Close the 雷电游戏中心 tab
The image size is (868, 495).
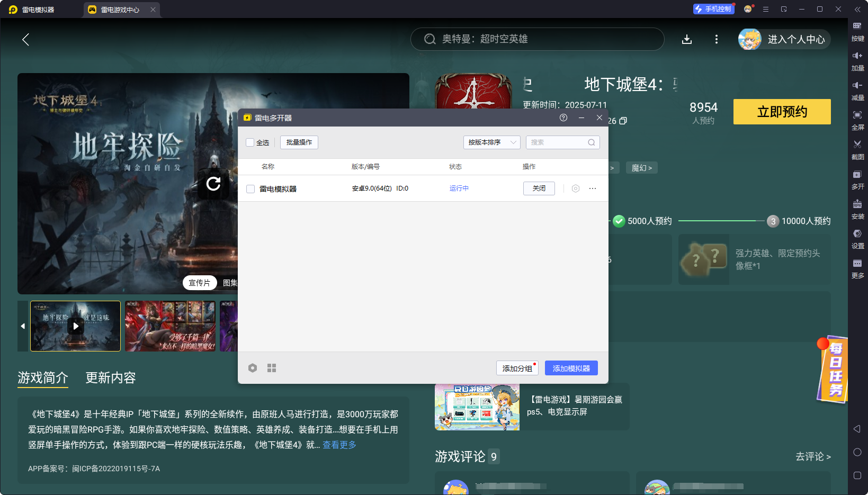click(153, 10)
